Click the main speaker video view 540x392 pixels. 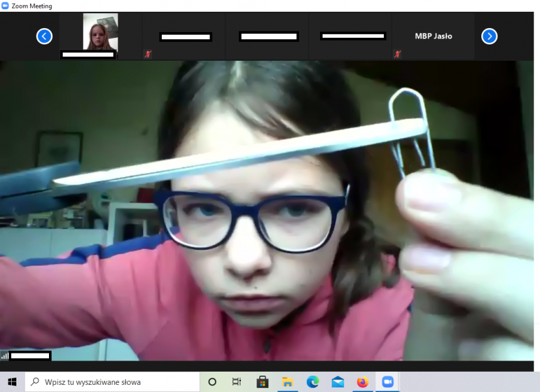[x=267, y=211]
